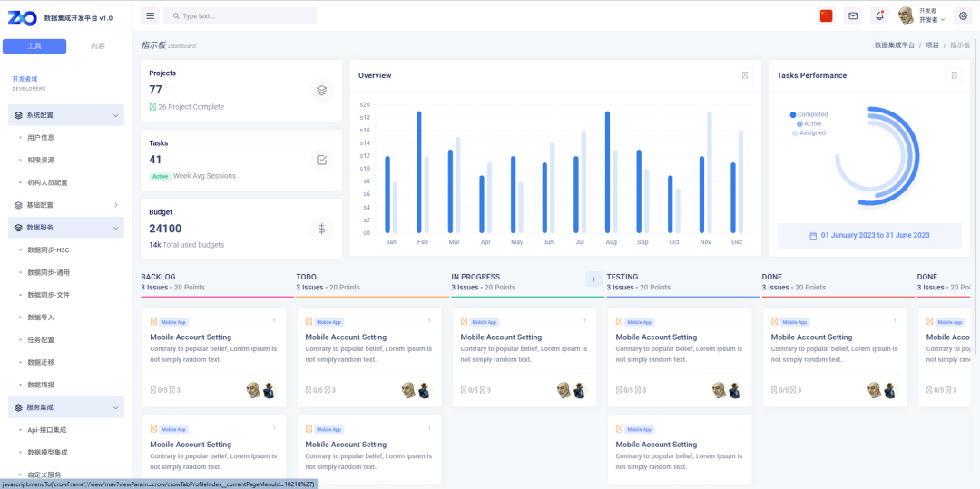This screenshot has height=489, width=980.
Task: Click the November light blue bar
Action: point(710,171)
